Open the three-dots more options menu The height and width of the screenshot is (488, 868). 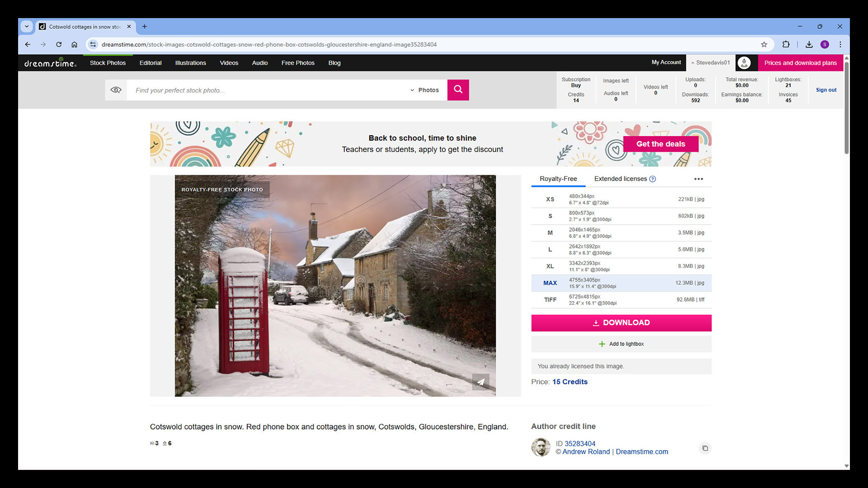coord(698,179)
